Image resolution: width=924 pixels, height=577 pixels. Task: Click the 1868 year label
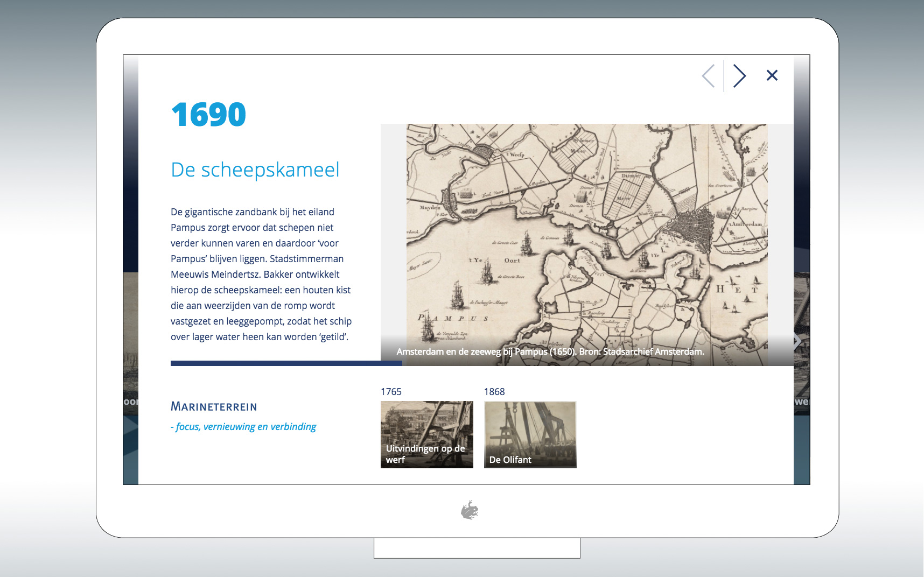pyautogui.click(x=494, y=392)
